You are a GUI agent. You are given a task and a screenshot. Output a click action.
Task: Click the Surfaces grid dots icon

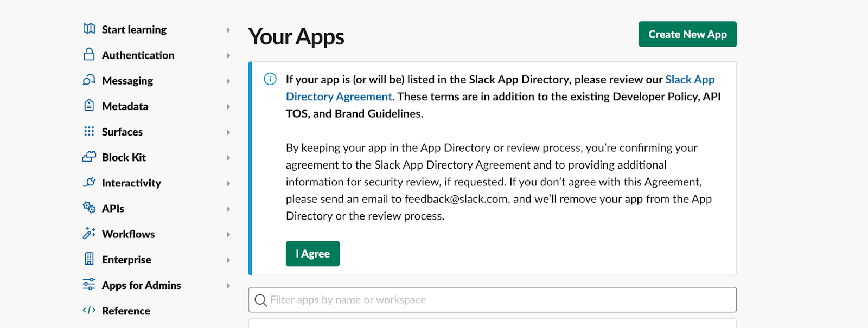[x=89, y=131]
